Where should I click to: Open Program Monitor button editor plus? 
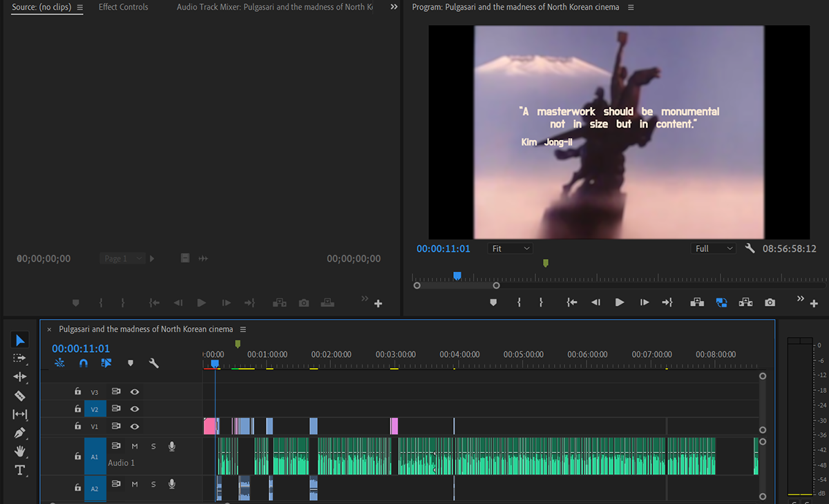pos(814,304)
